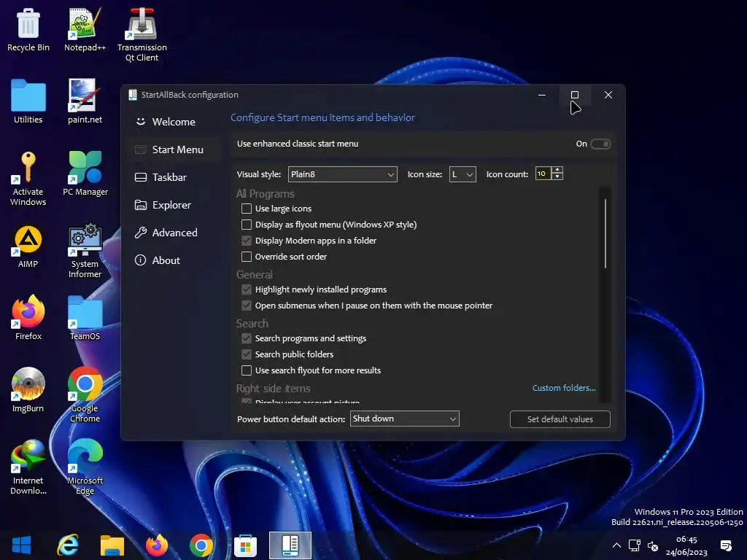Toggle Open submenus on mouse pause
This screenshot has height=560, width=747.
(x=247, y=306)
